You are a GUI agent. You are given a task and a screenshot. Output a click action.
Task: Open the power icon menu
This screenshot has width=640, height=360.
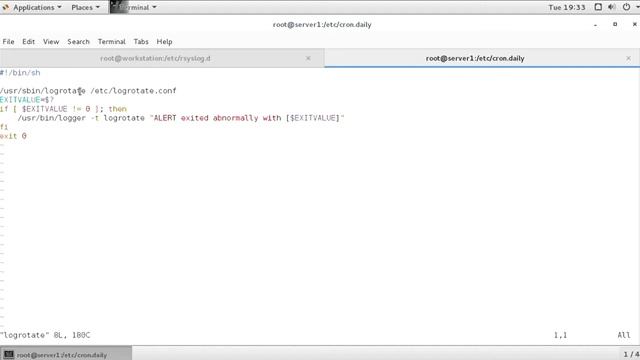pyautogui.click(x=626, y=7)
